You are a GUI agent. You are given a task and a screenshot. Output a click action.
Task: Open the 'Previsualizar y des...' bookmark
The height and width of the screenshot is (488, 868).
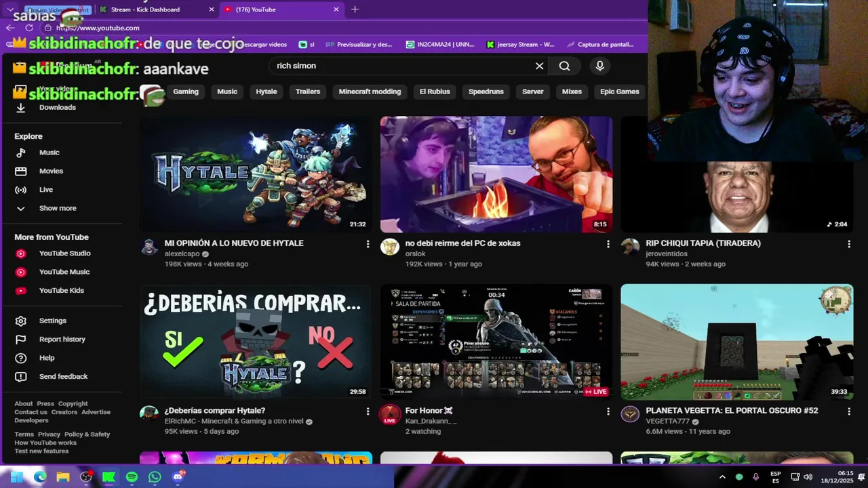[359, 45]
